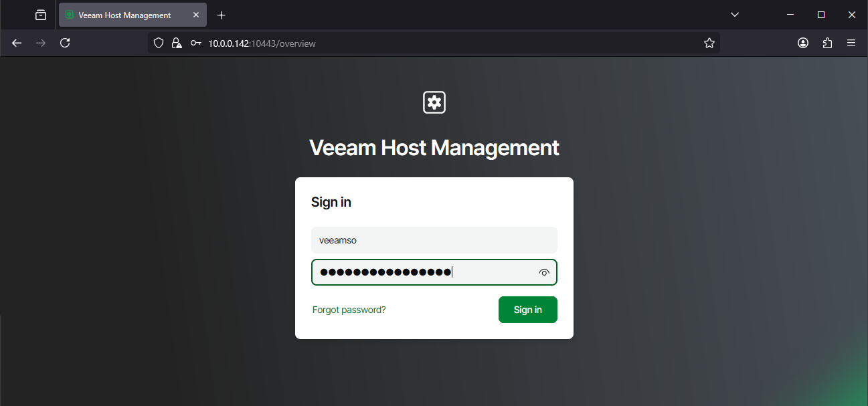
Task: Click the Firefox View icon
Action: click(40, 14)
